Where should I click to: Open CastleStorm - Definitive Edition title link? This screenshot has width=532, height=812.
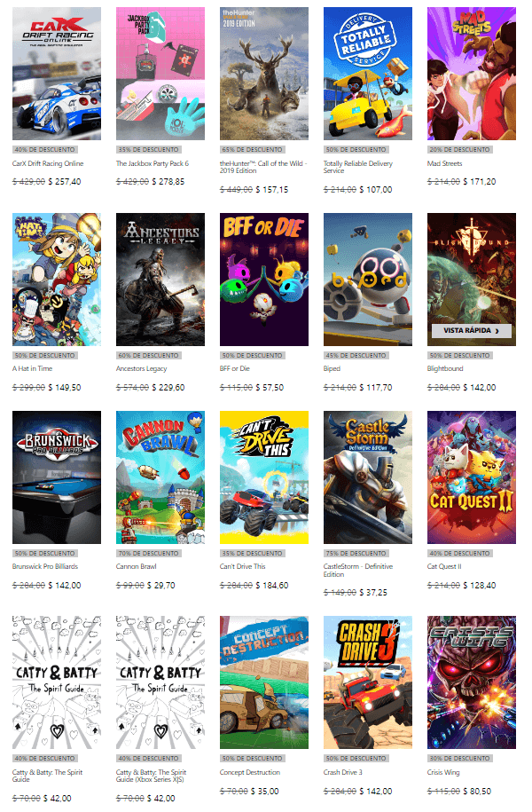(358, 570)
